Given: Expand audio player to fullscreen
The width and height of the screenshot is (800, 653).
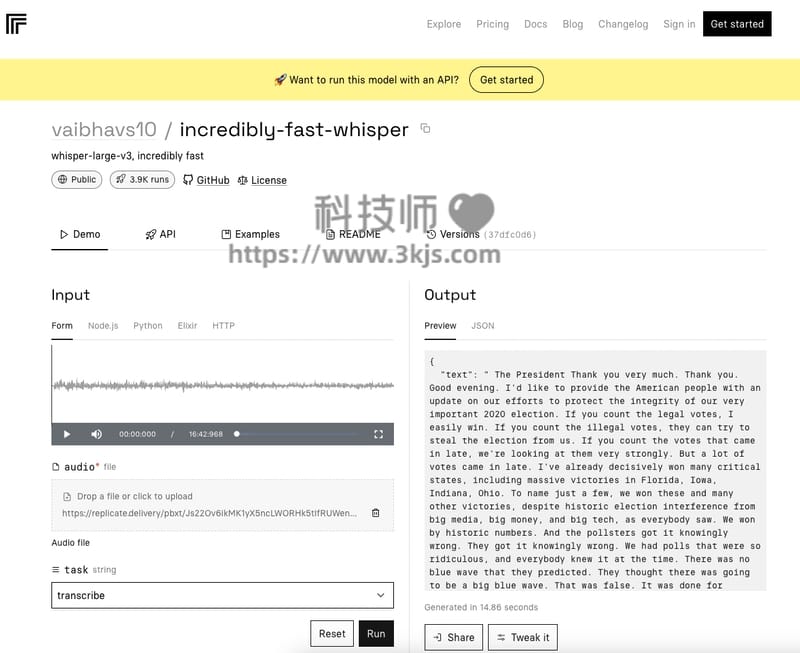Looking at the screenshot, I should pos(378,434).
